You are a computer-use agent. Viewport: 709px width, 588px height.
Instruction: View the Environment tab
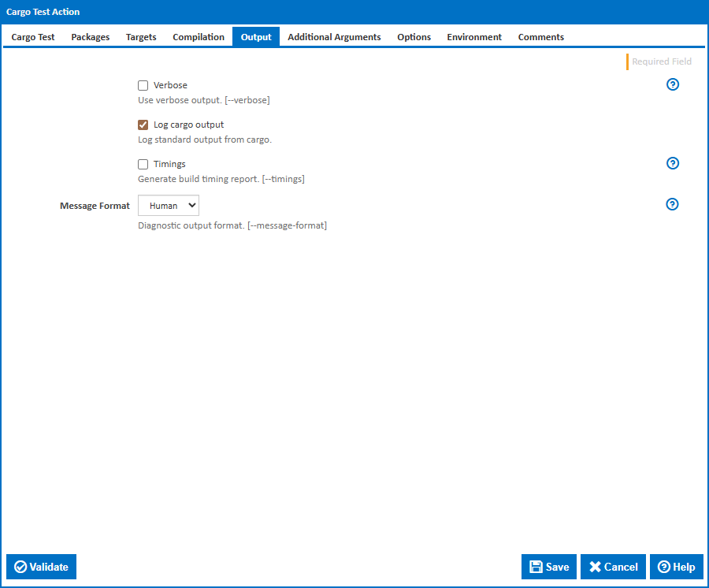click(474, 37)
